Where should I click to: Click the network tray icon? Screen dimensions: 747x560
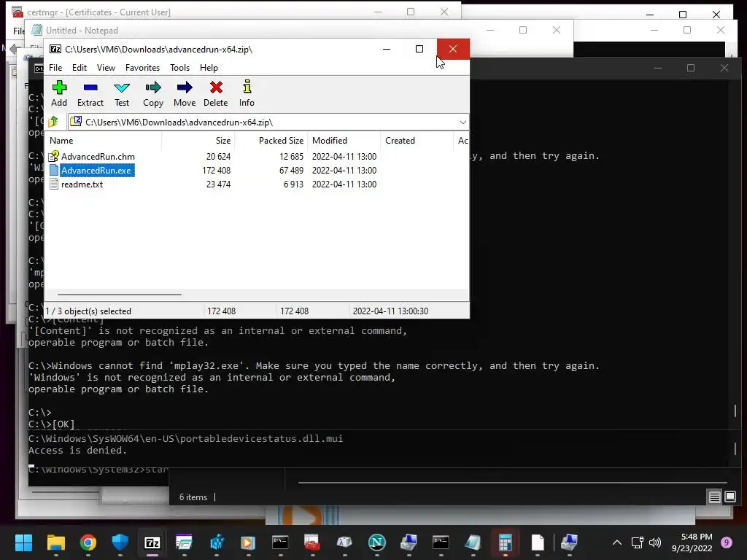click(637, 542)
